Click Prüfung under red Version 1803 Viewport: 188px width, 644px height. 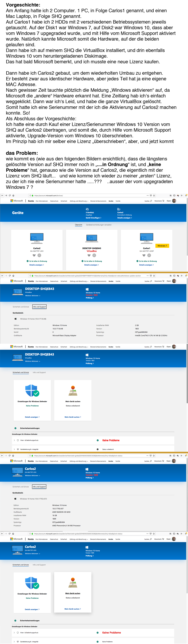(90, 298)
